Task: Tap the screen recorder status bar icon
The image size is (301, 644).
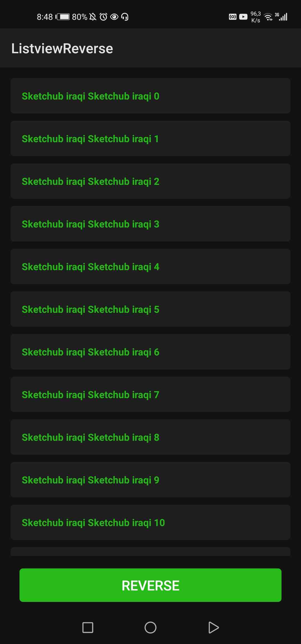Action: 233,17
